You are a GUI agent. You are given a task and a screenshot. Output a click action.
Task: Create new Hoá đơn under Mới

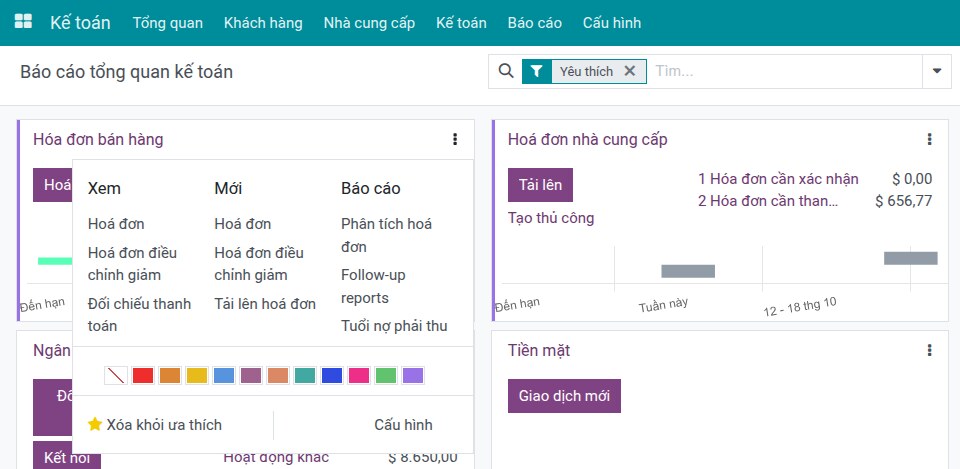(242, 224)
